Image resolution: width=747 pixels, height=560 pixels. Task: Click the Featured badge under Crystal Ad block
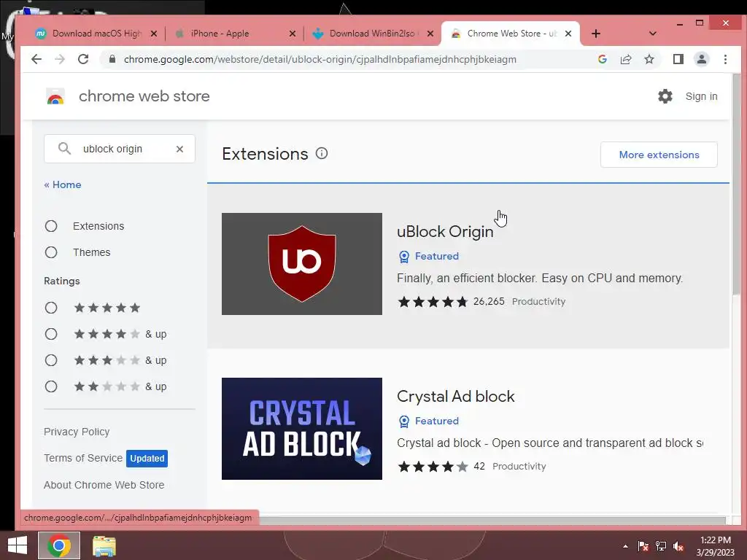pyautogui.click(x=428, y=421)
